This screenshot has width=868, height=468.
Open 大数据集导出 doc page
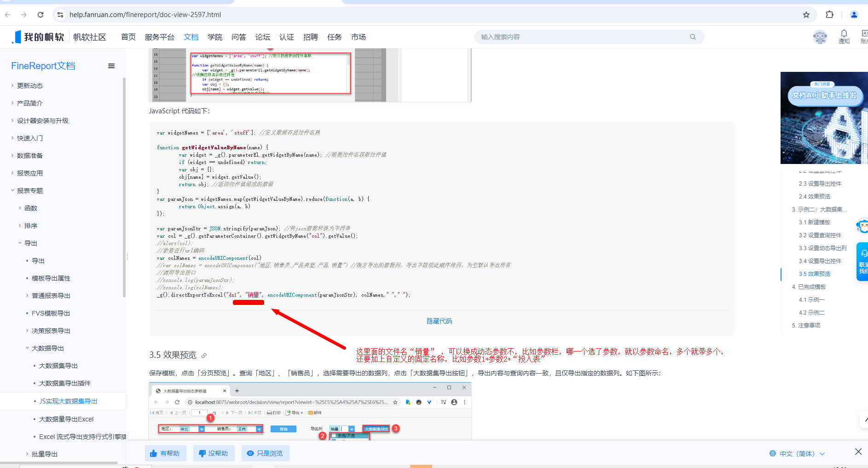point(58,366)
